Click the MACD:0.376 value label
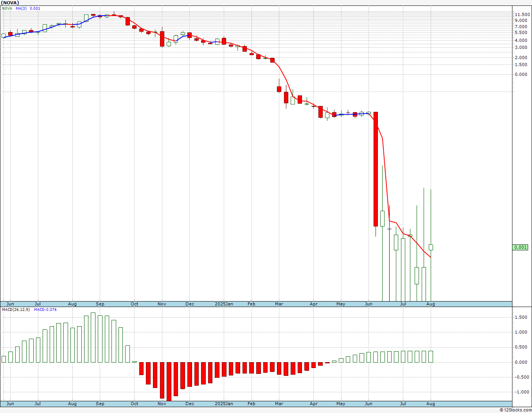The width and height of the screenshot is (532, 413). (45, 310)
